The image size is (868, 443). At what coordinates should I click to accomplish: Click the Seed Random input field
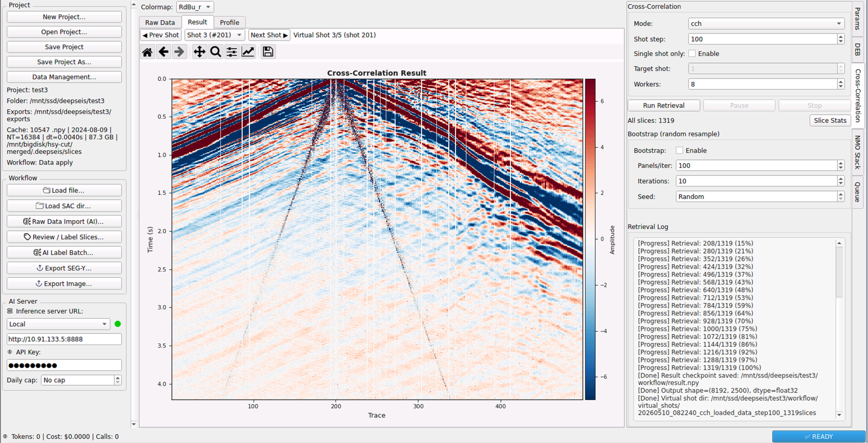click(757, 197)
